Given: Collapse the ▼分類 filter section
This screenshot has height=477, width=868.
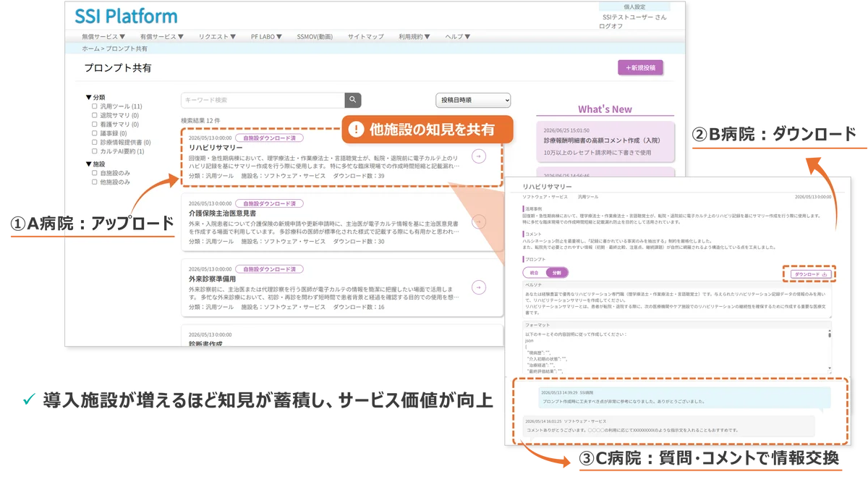Looking at the screenshot, I should pyautogui.click(x=95, y=97).
